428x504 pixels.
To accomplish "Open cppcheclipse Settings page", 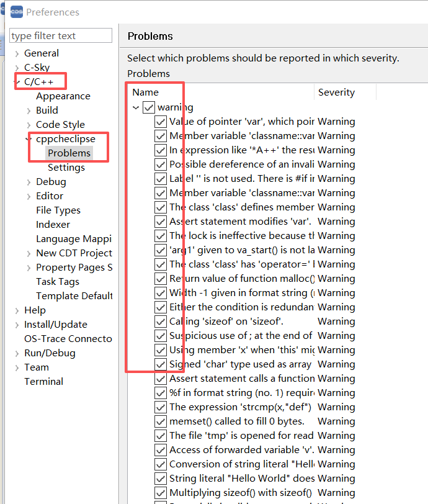I will [x=66, y=168].
